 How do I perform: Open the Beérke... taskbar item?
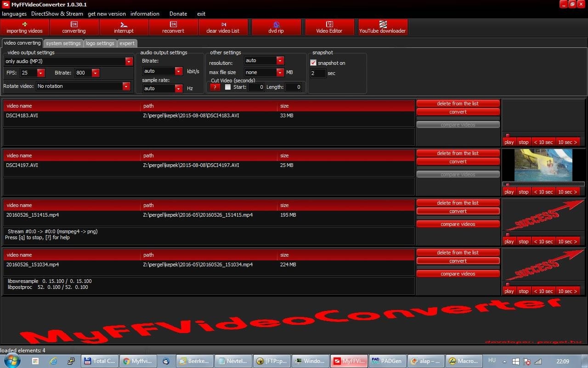tap(194, 361)
